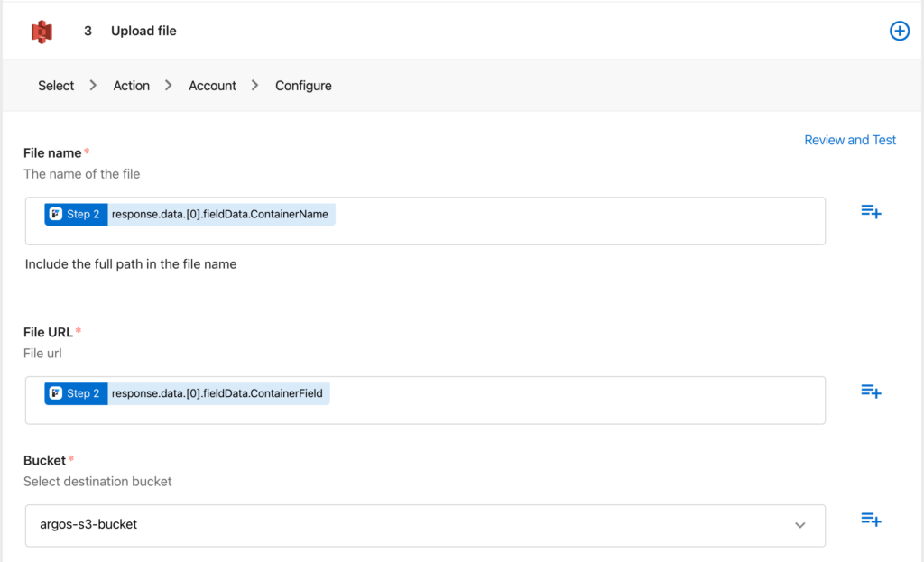
Task: Click chevron between Select and Action
Action: [93, 86]
